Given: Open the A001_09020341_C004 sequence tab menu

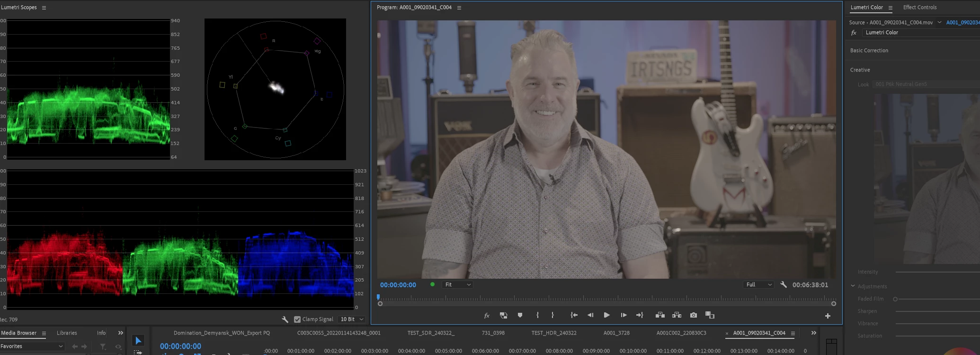Looking at the screenshot, I should [793, 333].
